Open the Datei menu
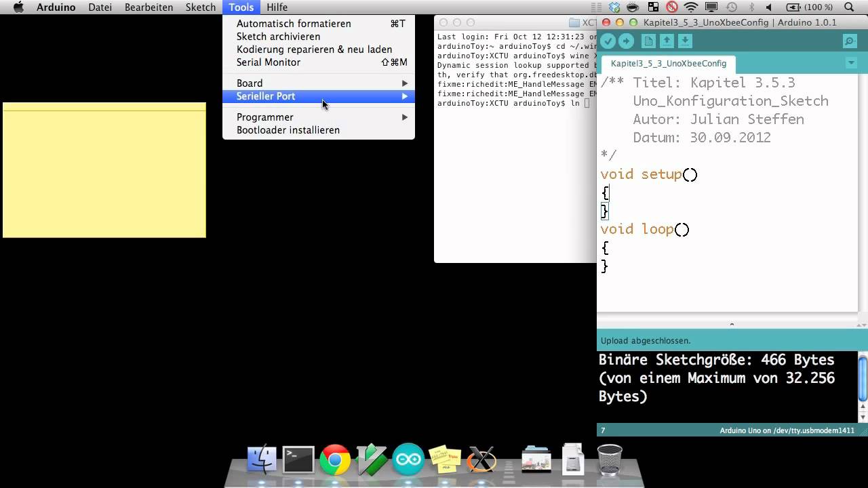Image resolution: width=868 pixels, height=488 pixels. 100,7
